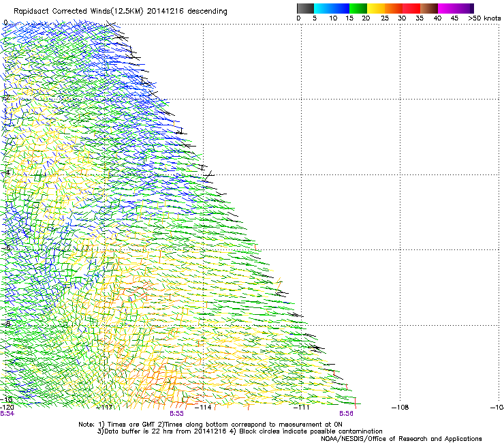This screenshot has height=443, width=504.
Task: Select the orange 25-30 knots legend color
Action: click(394, 8)
